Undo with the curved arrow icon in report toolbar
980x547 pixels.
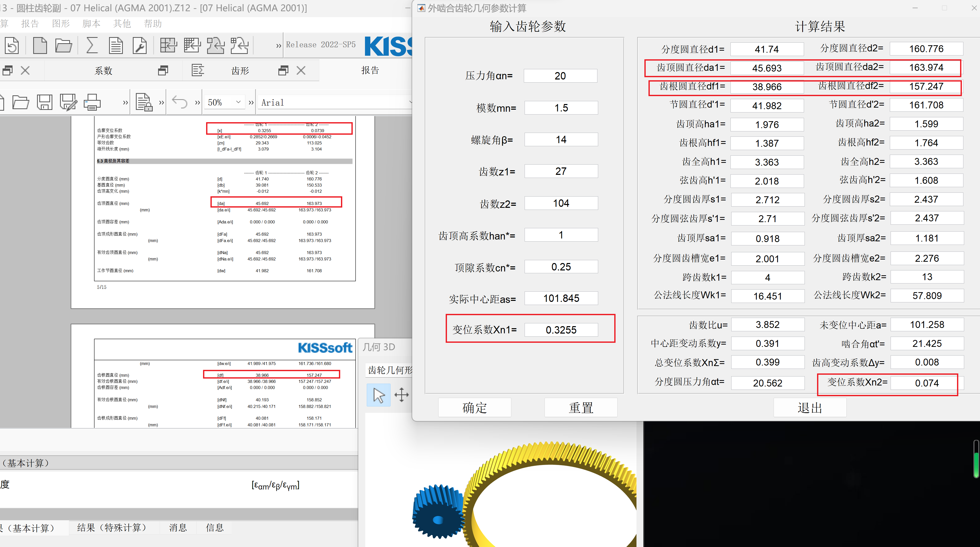(180, 102)
